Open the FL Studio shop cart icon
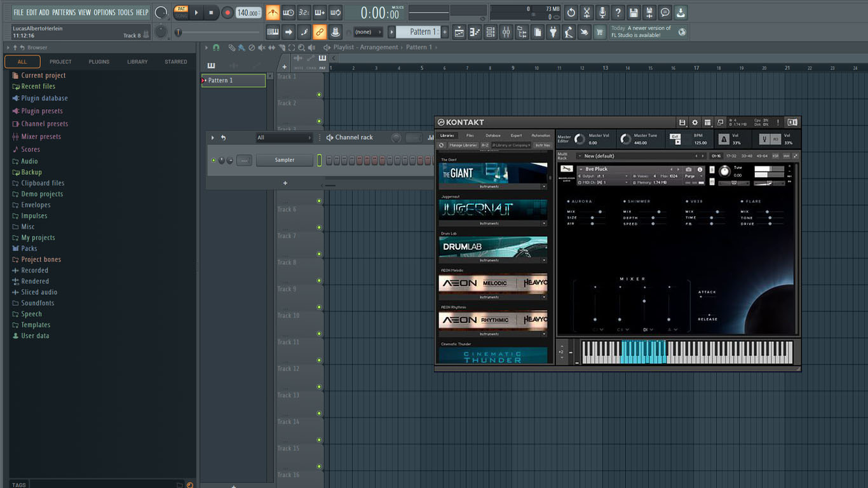This screenshot has height=488, width=868. point(600,32)
